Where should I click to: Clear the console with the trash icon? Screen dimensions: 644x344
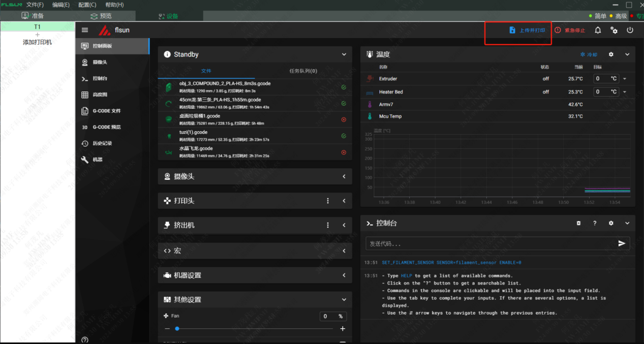pyautogui.click(x=578, y=223)
